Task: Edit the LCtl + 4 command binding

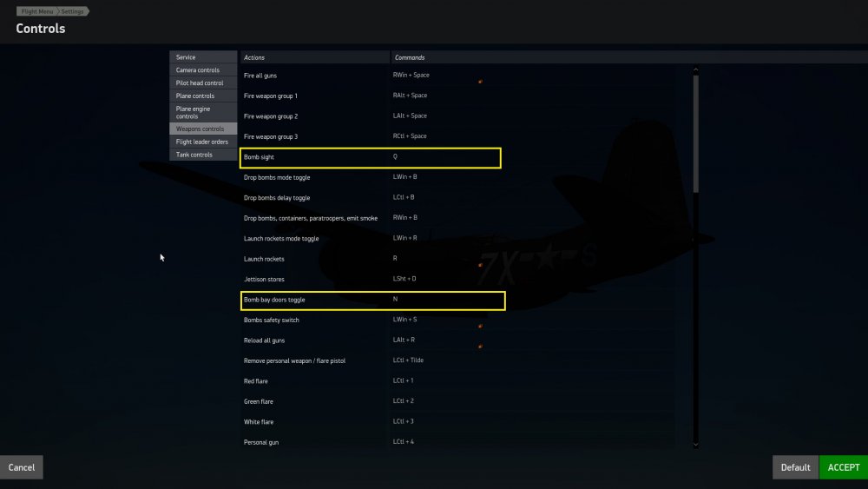Action: 404,442
